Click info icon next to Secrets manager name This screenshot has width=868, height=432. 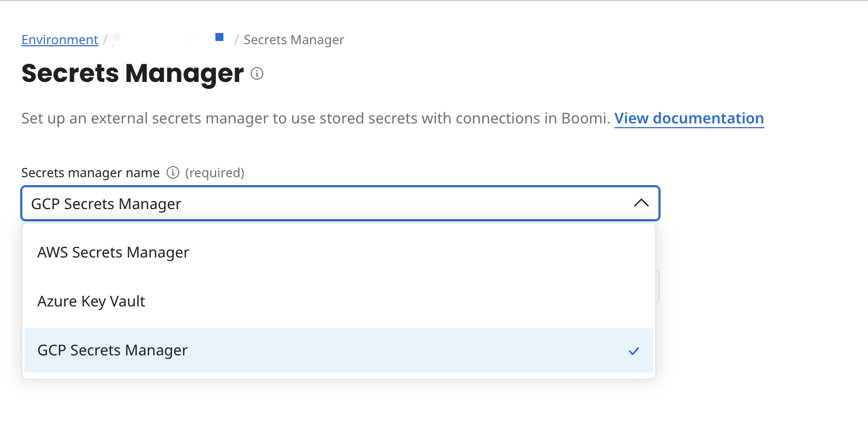pyautogui.click(x=173, y=172)
